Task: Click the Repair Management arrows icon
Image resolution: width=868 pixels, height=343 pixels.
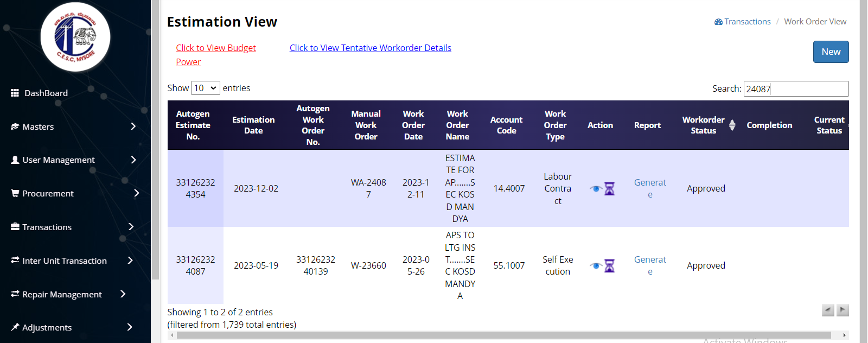Action: [15, 294]
